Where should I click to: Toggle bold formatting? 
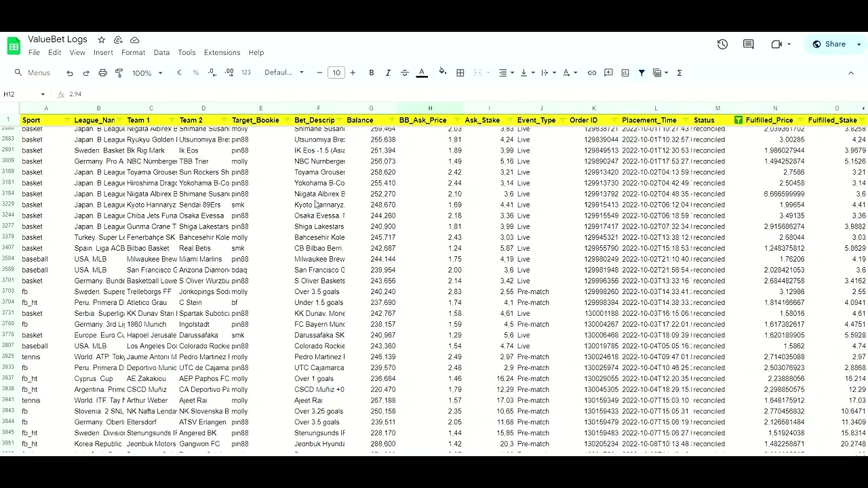372,73
